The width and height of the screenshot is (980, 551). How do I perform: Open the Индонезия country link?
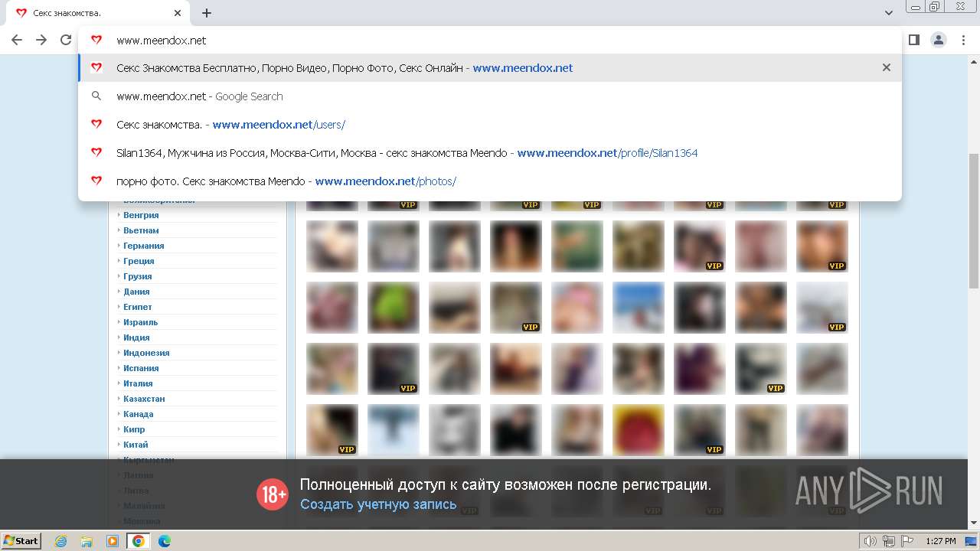[146, 353]
